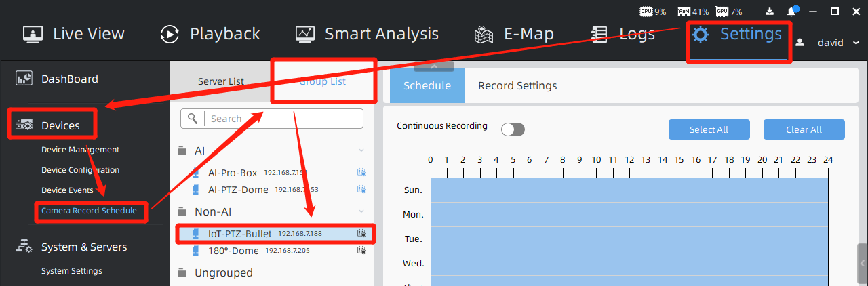
Task: Open Device Configuration
Action: (80, 170)
